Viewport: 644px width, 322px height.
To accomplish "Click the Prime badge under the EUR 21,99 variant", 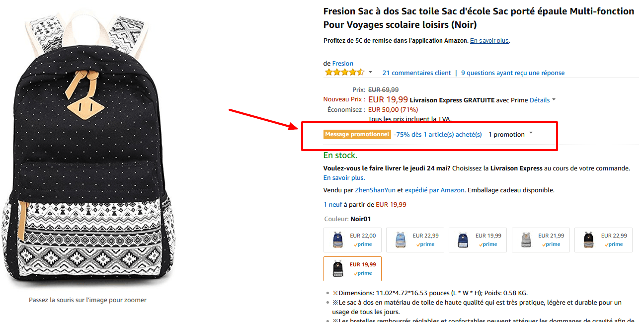I will pos(551,244).
